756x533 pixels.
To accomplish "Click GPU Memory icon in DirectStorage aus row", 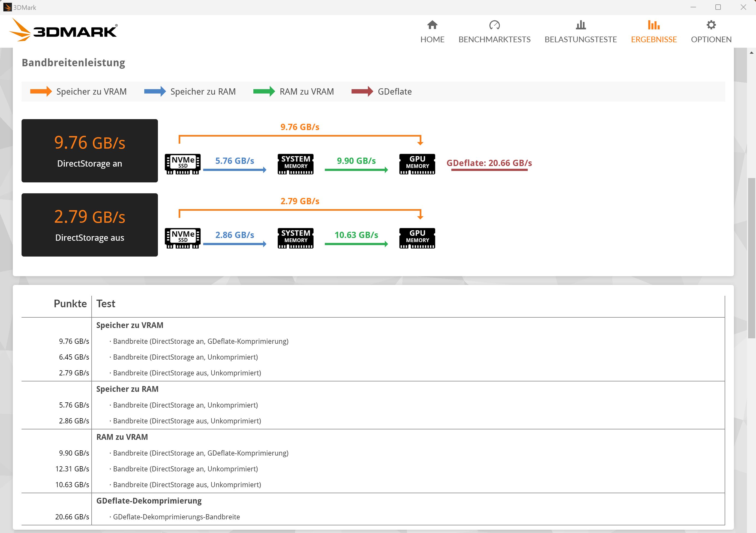I will [417, 238].
